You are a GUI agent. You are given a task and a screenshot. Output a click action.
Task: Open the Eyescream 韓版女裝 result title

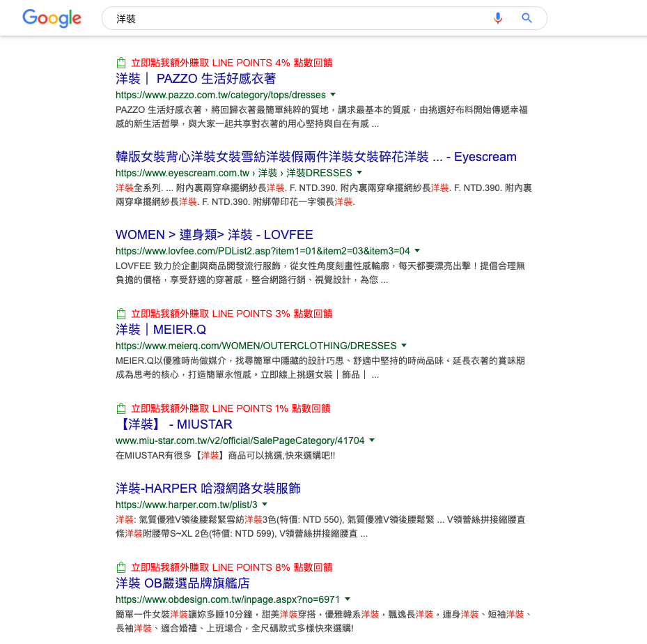click(x=316, y=157)
